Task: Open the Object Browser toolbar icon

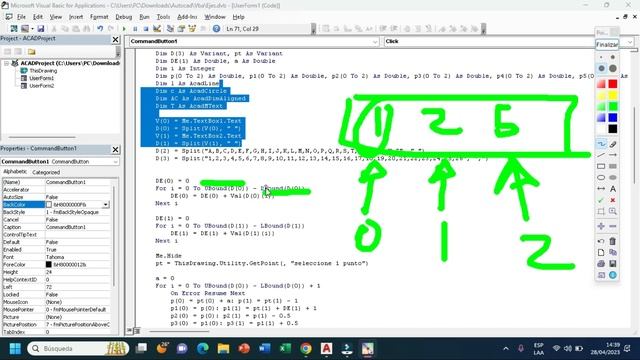Action: pos(192,29)
